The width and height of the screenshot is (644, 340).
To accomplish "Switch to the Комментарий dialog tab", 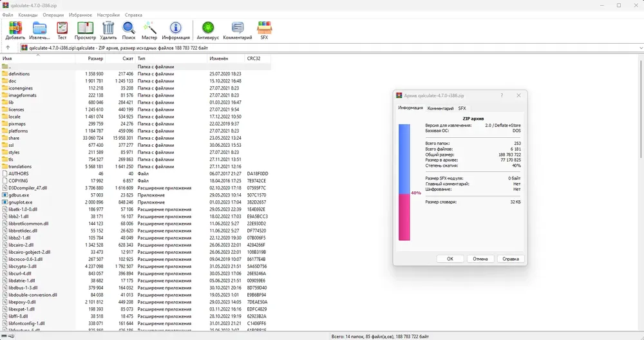I will [440, 108].
